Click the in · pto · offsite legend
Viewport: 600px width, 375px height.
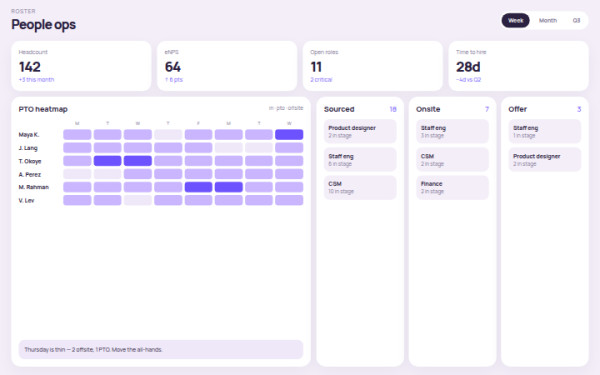[286, 108]
